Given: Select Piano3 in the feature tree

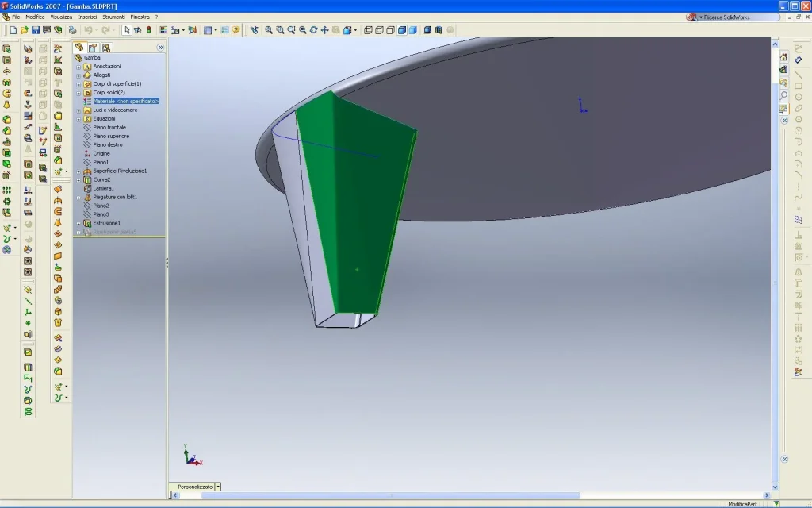Looking at the screenshot, I should coord(101,214).
